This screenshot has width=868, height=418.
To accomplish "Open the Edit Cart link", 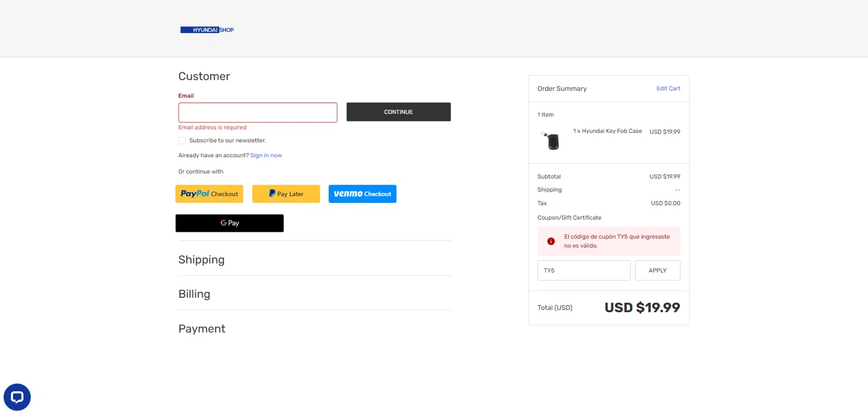I will click(668, 88).
